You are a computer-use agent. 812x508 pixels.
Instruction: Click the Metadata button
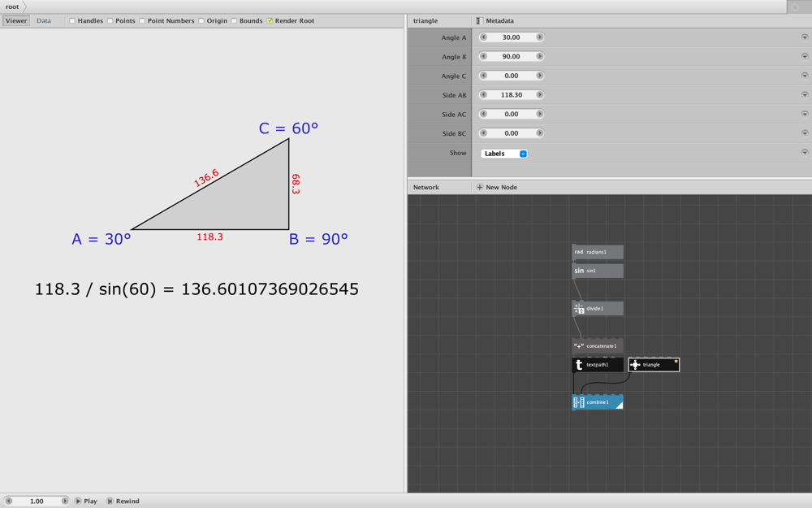click(495, 21)
